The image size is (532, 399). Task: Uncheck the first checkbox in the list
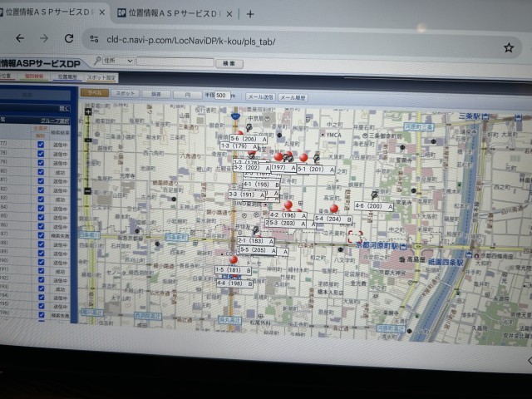(x=41, y=145)
